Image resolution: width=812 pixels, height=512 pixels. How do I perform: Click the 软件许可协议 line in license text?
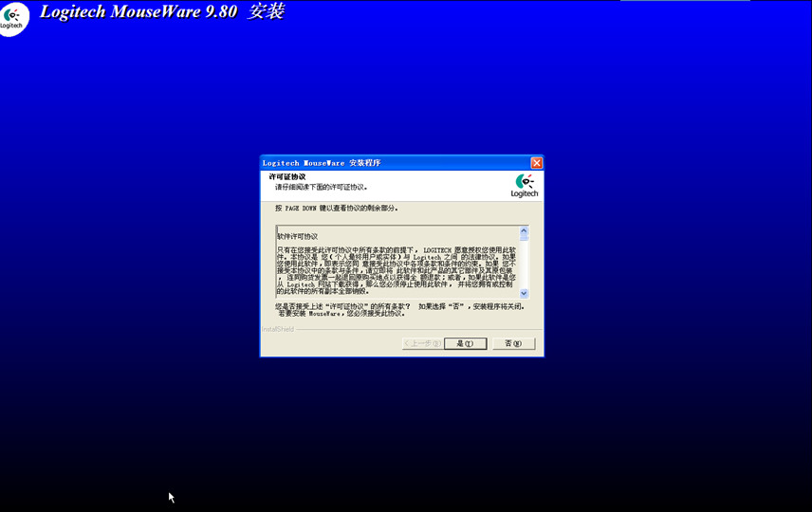pos(297,237)
